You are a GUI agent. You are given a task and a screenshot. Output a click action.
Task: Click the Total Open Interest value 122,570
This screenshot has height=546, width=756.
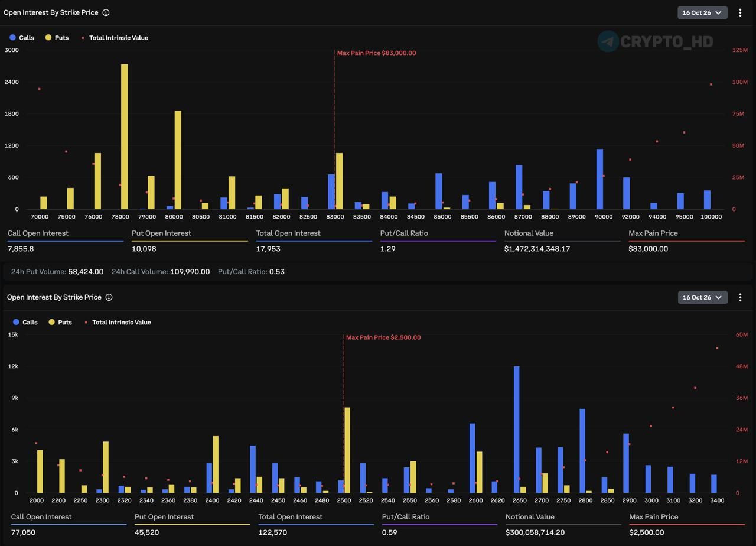click(x=273, y=532)
